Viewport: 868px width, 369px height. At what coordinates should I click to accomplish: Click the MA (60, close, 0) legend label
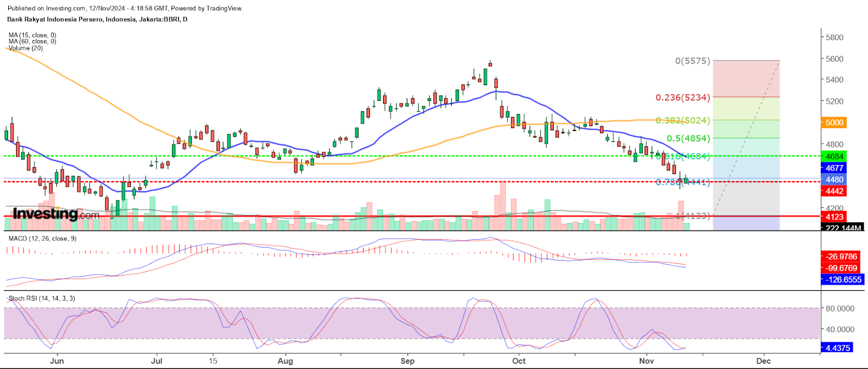pyautogui.click(x=32, y=42)
